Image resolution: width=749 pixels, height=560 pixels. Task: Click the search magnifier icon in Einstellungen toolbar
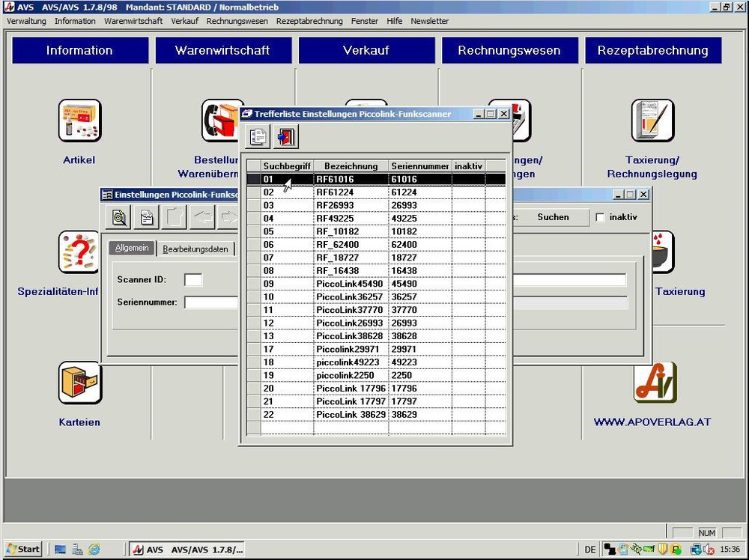[x=120, y=217]
